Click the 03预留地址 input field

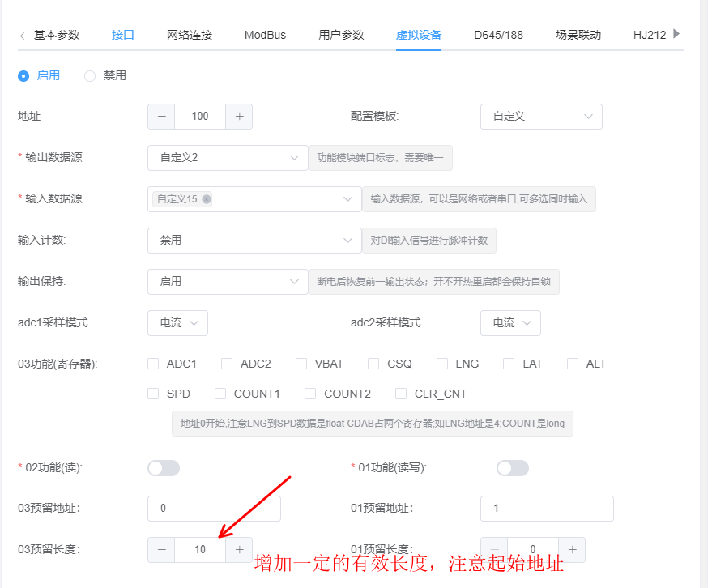214,509
